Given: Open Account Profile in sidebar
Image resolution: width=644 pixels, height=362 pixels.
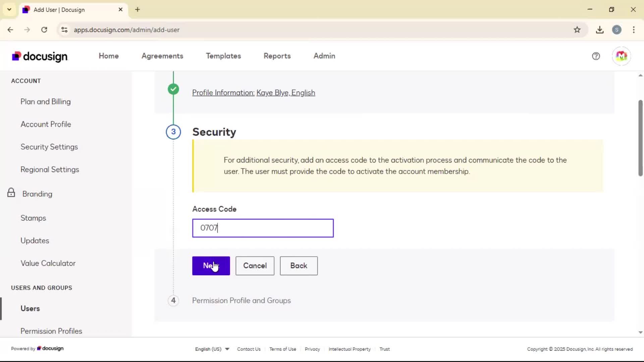Looking at the screenshot, I should coord(46,124).
